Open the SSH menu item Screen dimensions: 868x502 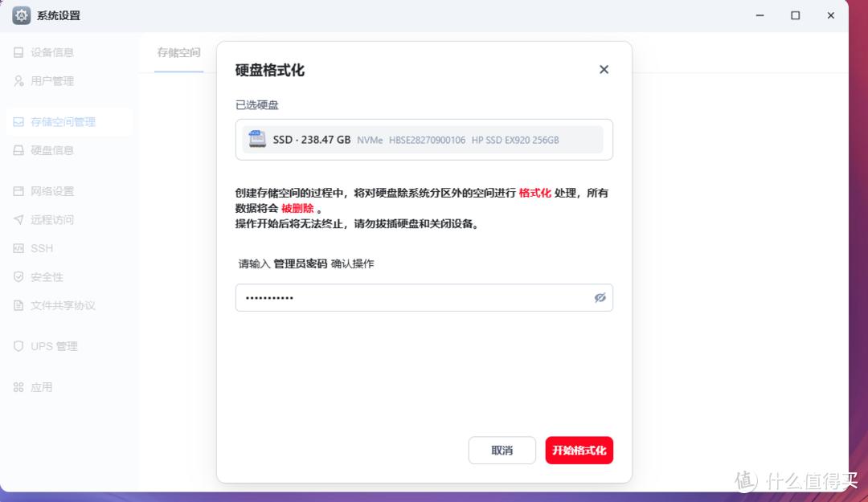coord(42,248)
